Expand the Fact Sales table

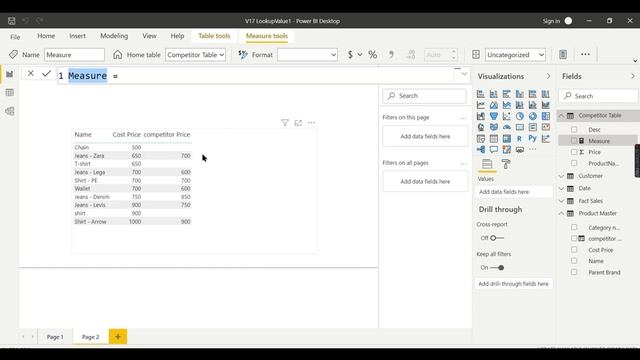coord(562,201)
